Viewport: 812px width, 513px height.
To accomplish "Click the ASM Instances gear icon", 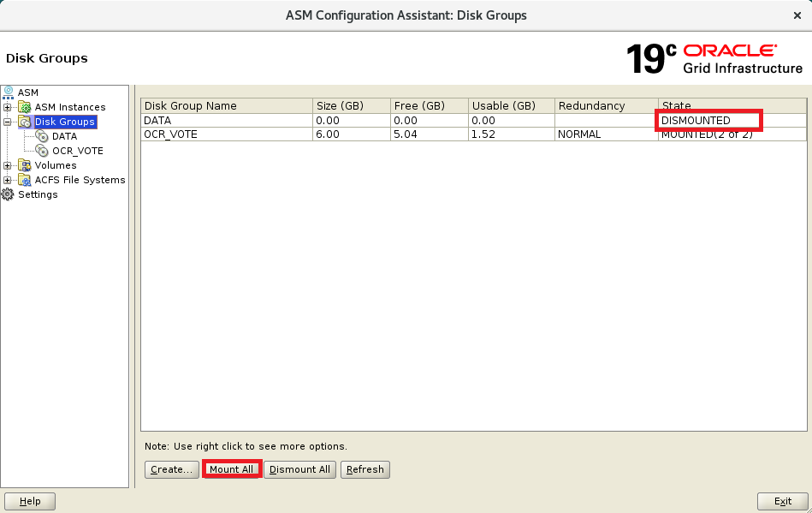I will 25,107.
